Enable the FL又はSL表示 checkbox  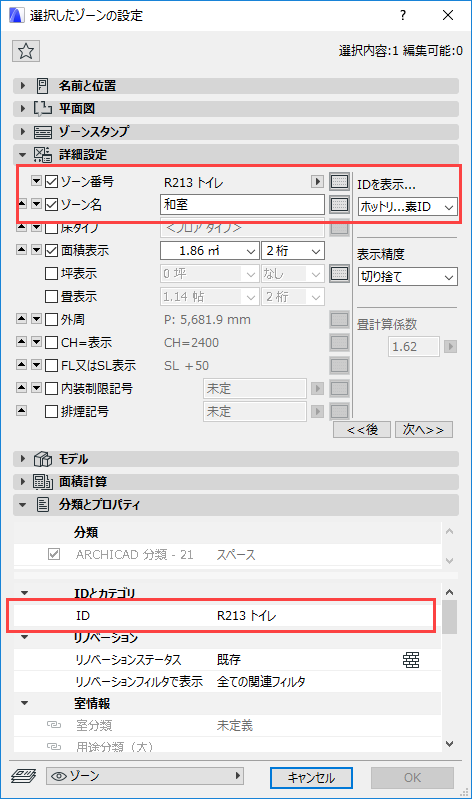click(x=51, y=365)
